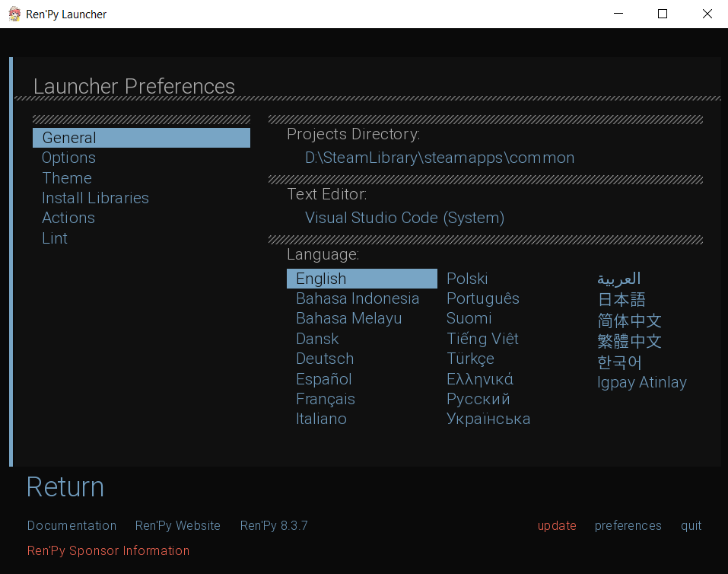Open the Lint preferences tab

[55, 238]
